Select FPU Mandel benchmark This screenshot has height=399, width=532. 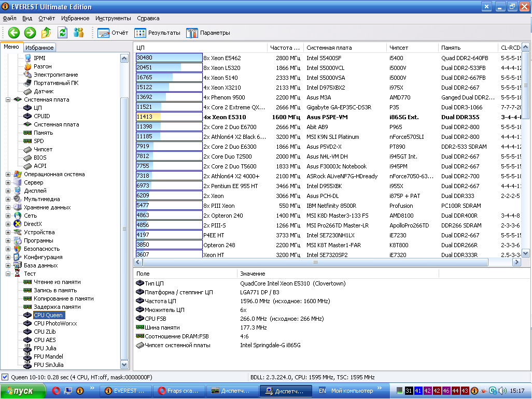pos(48,357)
